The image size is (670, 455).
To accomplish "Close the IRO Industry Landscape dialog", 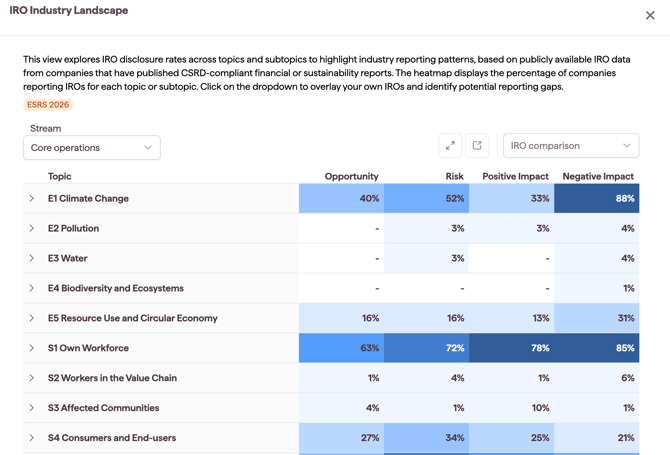I will pyautogui.click(x=650, y=15).
